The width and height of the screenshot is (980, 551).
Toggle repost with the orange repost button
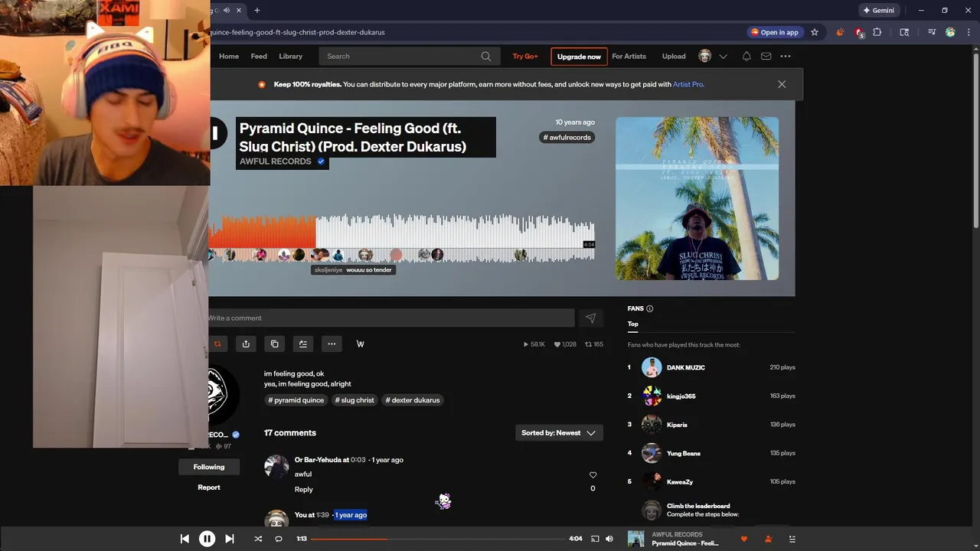tap(217, 344)
